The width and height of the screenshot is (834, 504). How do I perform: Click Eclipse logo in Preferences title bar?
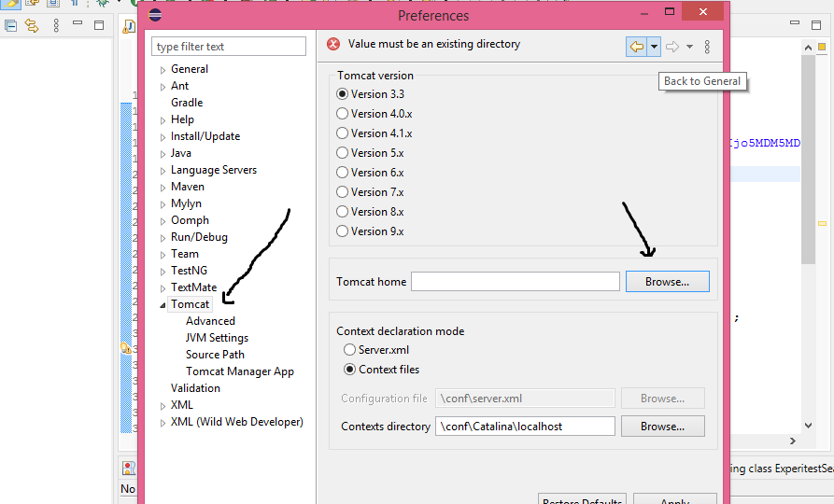pos(155,15)
